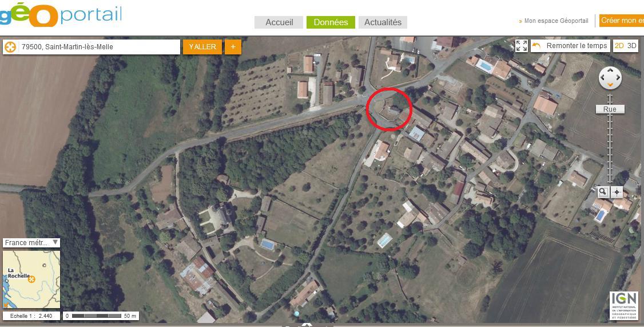Click the plus button beside Y ALLER
The width and height of the screenshot is (644, 327).
233,47
